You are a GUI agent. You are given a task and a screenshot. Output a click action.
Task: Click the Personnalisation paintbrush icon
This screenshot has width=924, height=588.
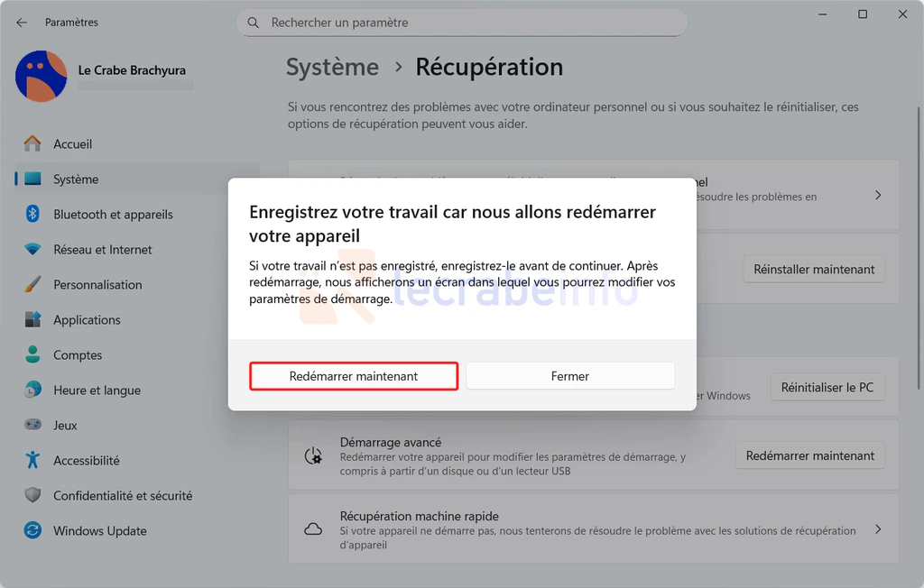coord(33,285)
